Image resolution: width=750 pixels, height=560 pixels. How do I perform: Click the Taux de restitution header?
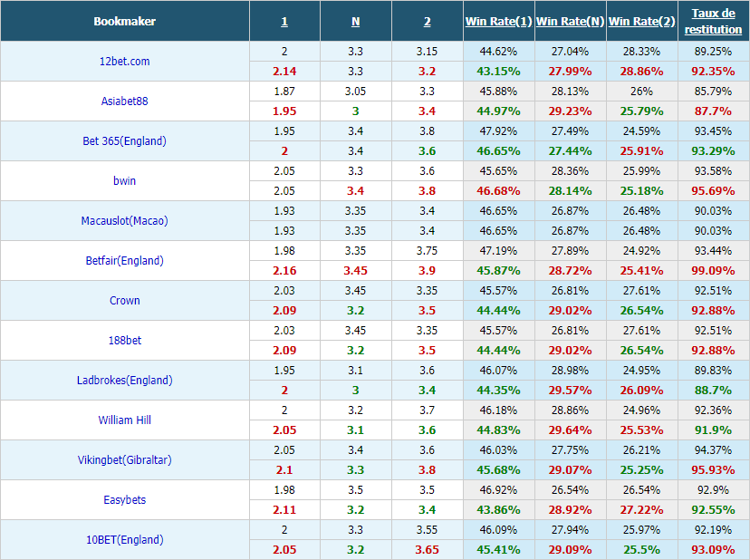coord(713,22)
